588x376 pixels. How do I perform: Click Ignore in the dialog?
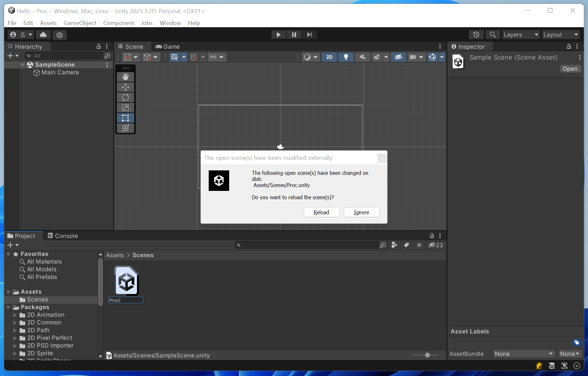click(361, 212)
